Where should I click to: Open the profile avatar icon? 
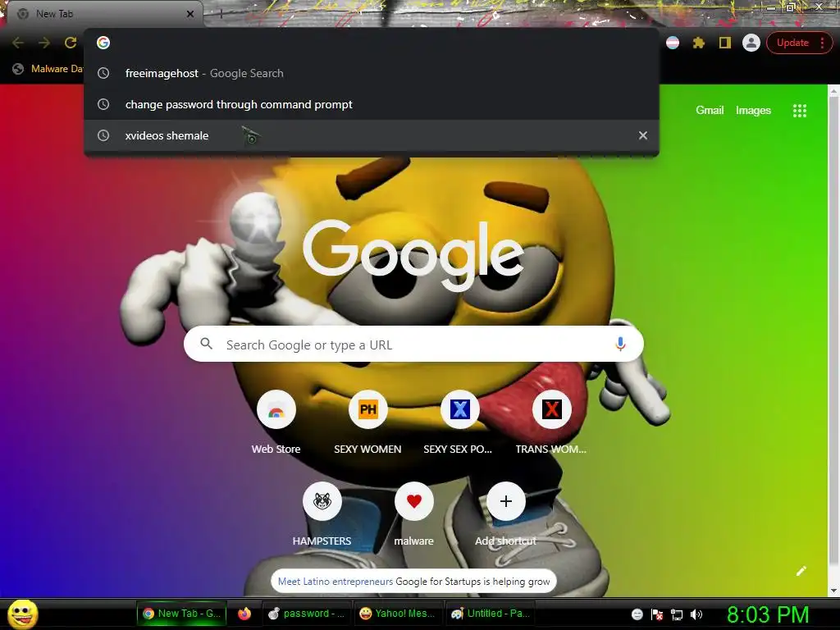click(x=751, y=43)
